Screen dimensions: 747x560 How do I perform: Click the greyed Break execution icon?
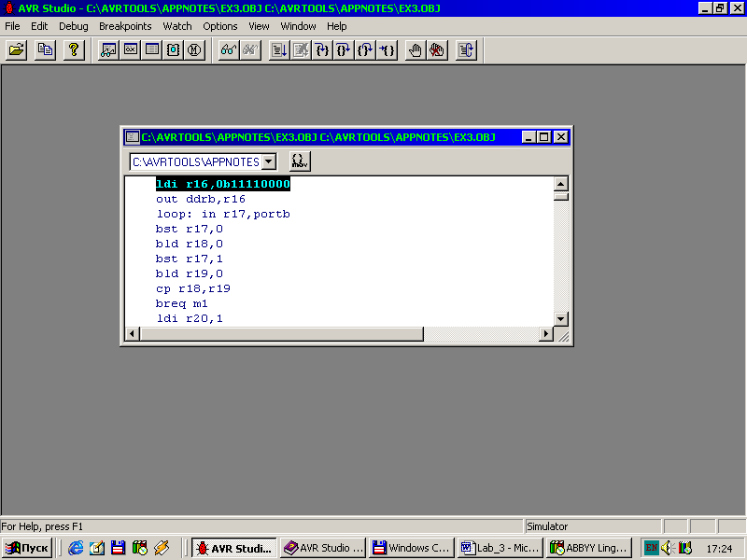(x=301, y=50)
